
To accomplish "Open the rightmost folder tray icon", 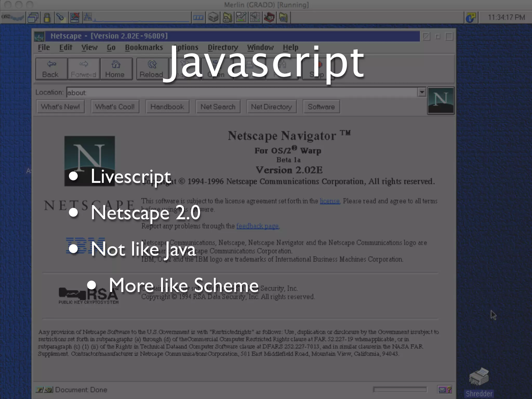I will pos(283,18).
